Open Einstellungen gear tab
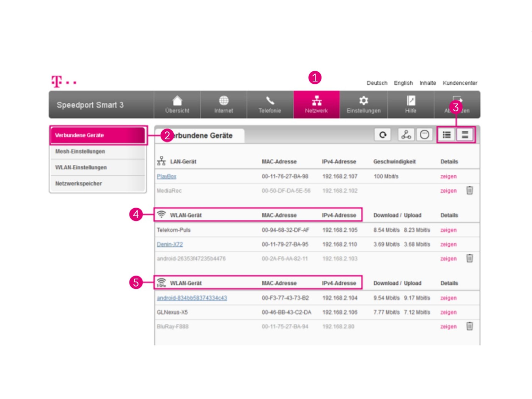 [x=363, y=105]
